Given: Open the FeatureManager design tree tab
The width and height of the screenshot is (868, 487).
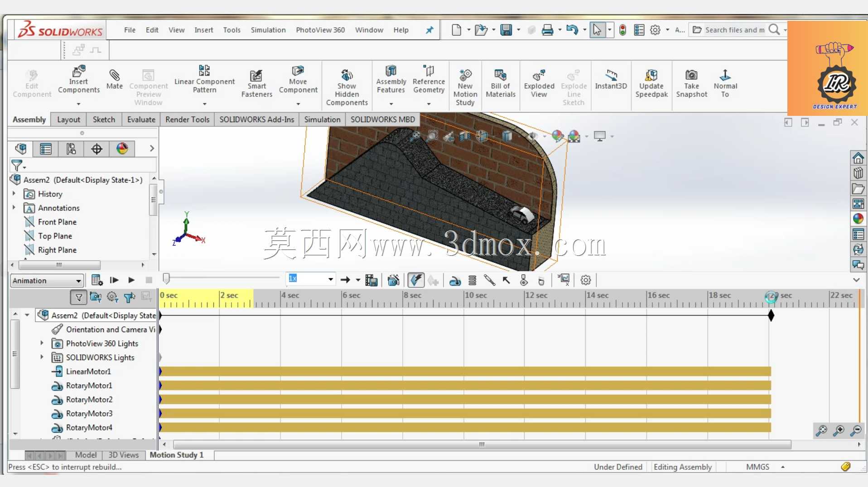Looking at the screenshot, I should click(21, 148).
